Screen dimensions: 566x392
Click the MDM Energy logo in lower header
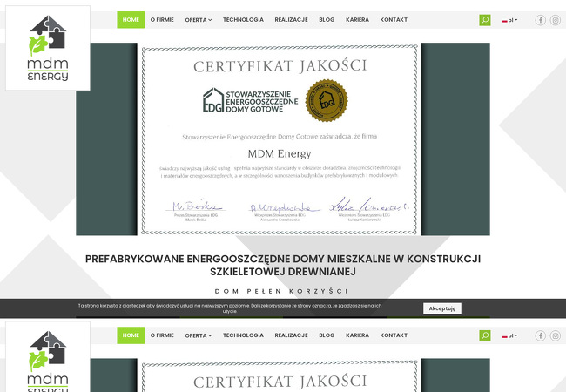click(48, 356)
